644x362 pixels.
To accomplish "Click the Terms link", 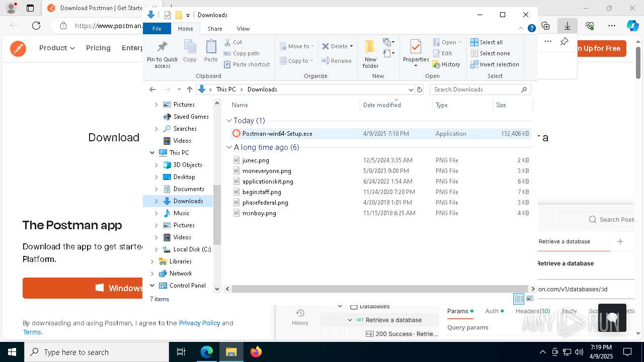I will point(32,332).
